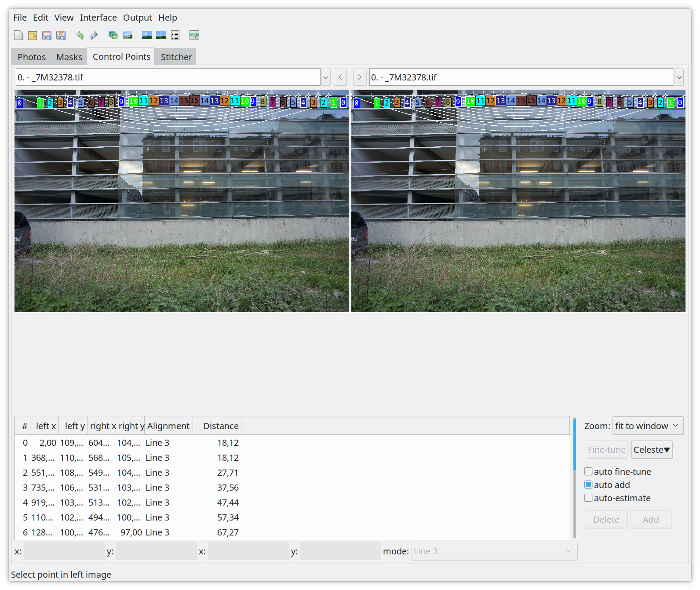Click the Fine-tune button
700x590 pixels.
click(x=606, y=450)
